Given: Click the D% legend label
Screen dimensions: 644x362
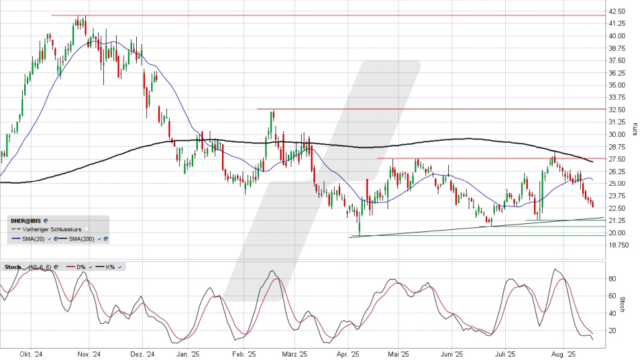Looking at the screenshot, I should pos(81,267).
